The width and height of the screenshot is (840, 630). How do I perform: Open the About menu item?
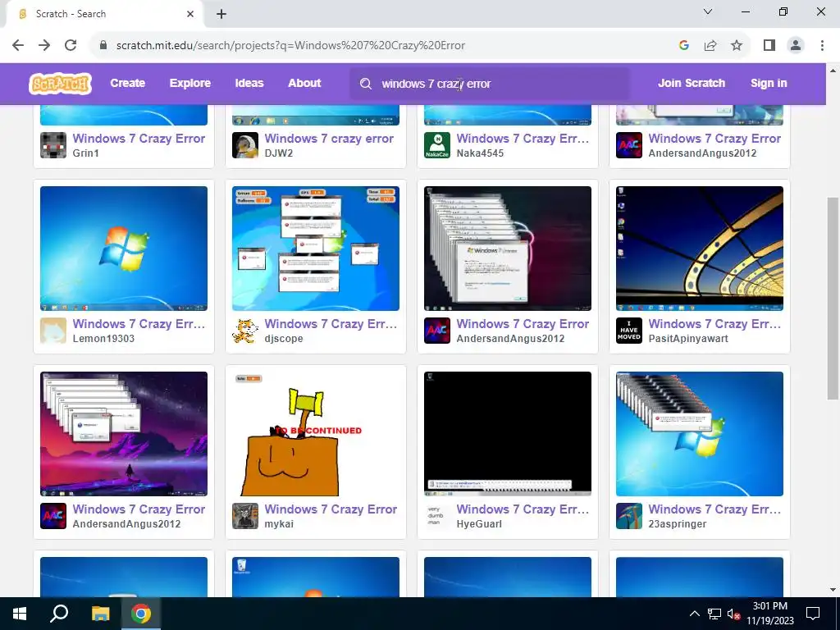304,83
